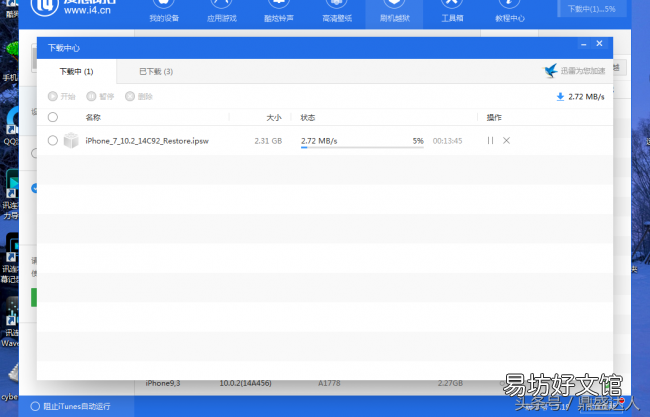Image resolution: width=650 pixels, height=417 pixels.
Task: Click the 状态 column header
Action: 308,118
